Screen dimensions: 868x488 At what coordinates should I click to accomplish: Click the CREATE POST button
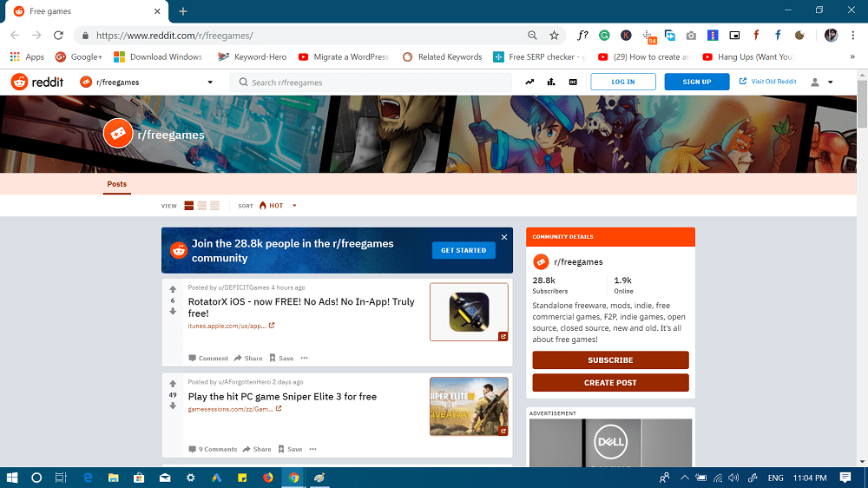[x=610, y=383]
